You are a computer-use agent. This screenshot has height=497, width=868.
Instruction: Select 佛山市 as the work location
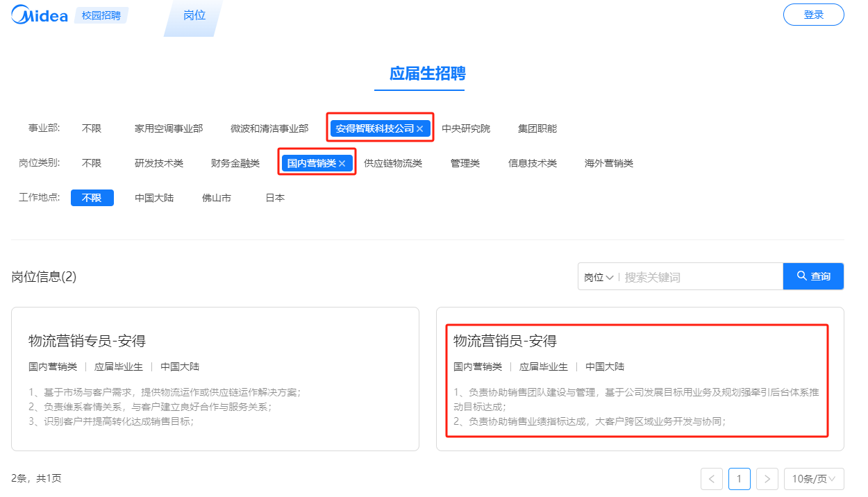coord(215,197)
